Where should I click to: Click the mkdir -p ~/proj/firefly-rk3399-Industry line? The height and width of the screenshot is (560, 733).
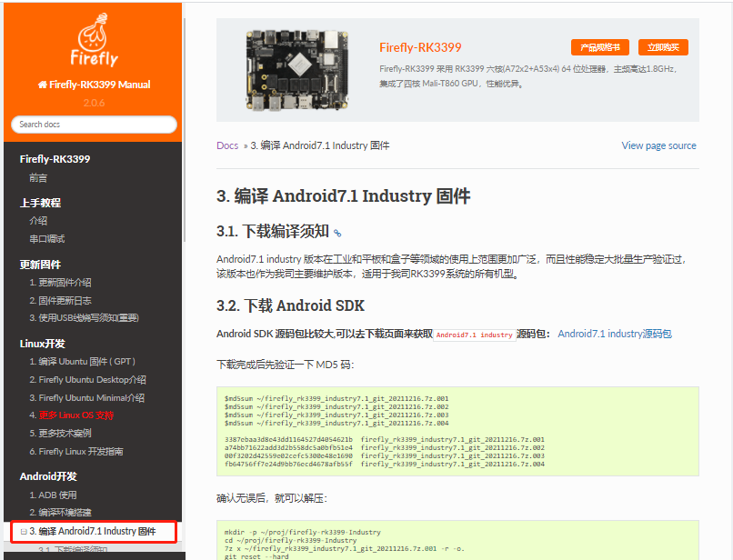pos(303,532)
